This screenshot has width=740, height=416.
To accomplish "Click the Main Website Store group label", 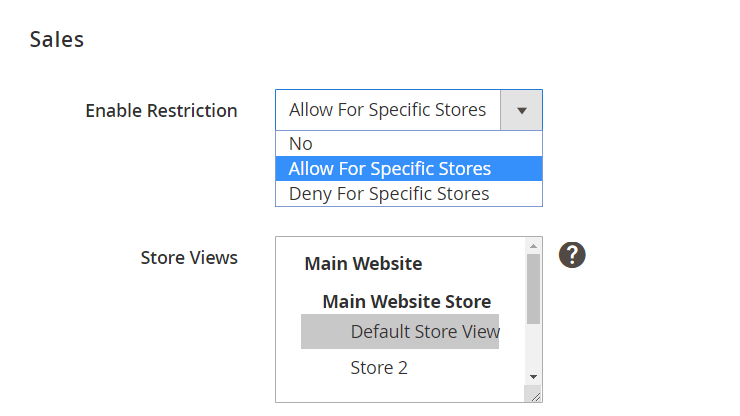I will click(406, 301).
